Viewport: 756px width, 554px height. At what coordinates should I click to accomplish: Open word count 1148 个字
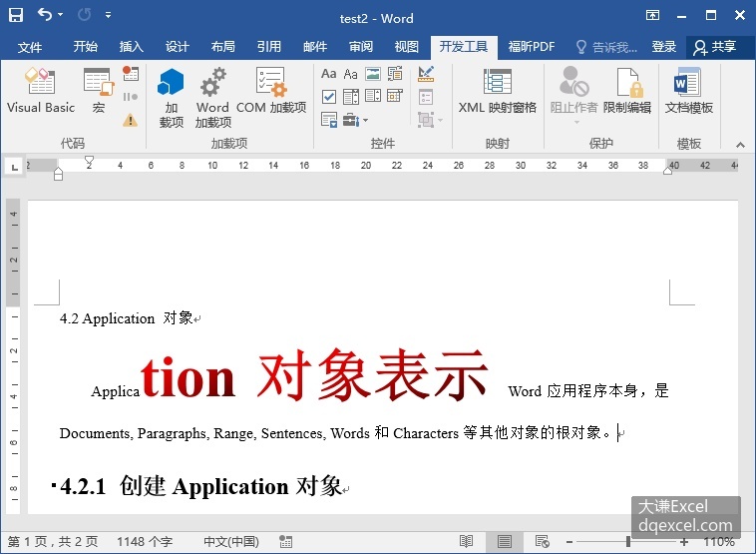tap(145, 541)
